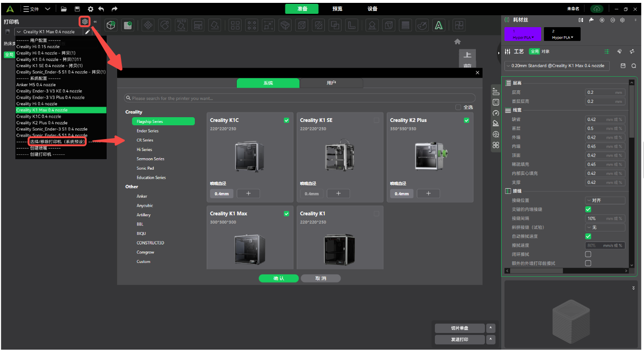644x353 pixels.
Task: Toggle the 全局 process mode switch
Action: 534,51
